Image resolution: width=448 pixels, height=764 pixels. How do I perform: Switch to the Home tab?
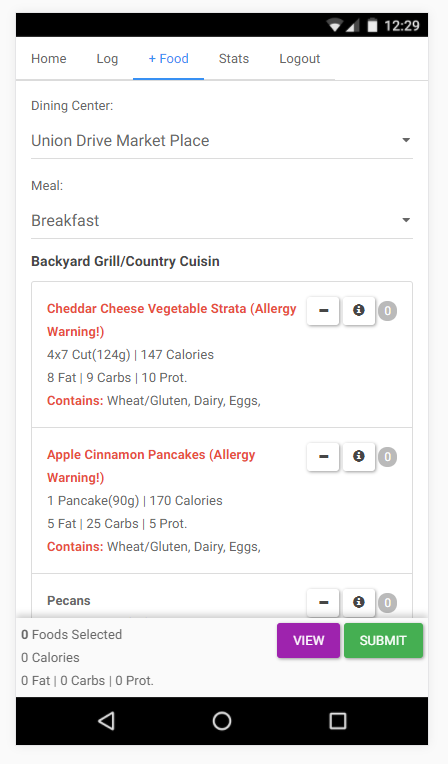49,59
